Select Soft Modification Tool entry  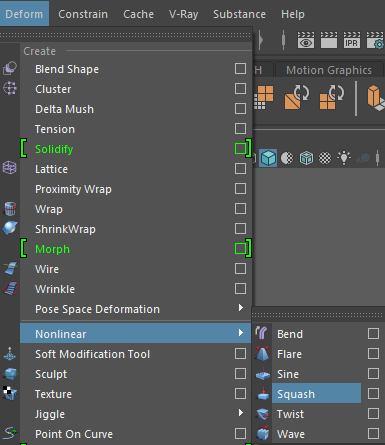click(x=92, y=354)
